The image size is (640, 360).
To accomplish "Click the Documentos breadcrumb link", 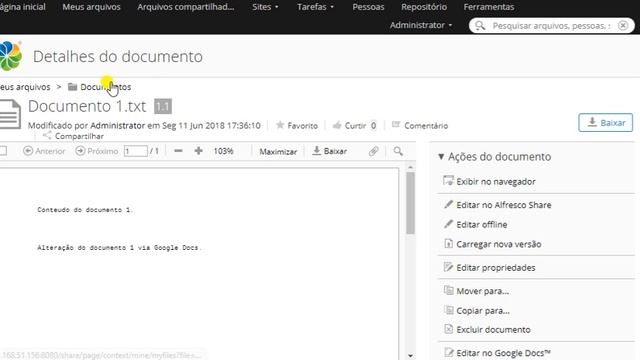I will [105, 87].
